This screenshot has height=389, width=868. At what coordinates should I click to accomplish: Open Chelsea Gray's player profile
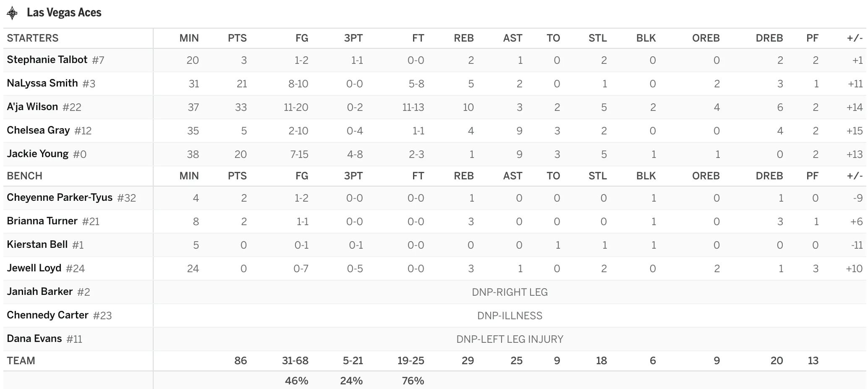pos(38,130)
